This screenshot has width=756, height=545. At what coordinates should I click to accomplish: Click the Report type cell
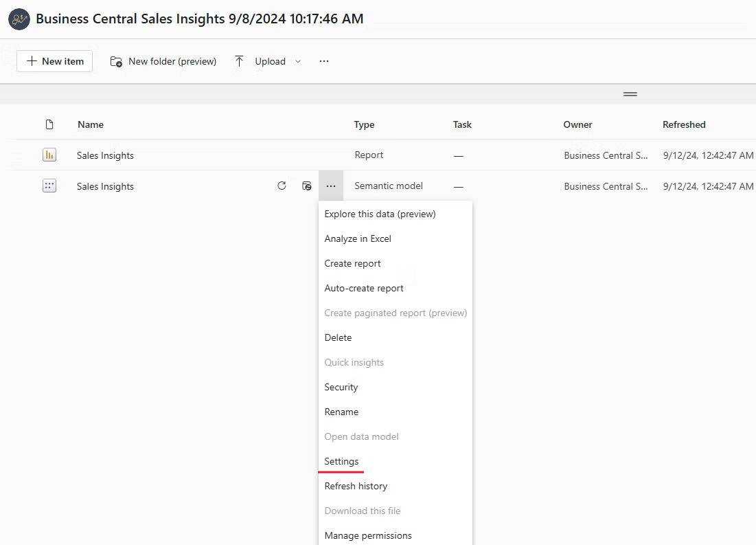pyautogui.click(x=369, y=155)
